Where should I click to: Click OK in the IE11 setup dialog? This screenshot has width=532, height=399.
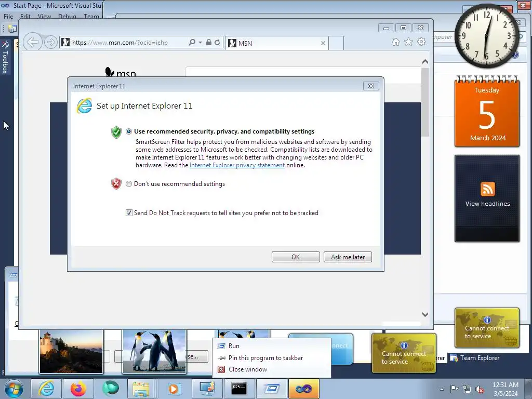(x=296, y=257)
